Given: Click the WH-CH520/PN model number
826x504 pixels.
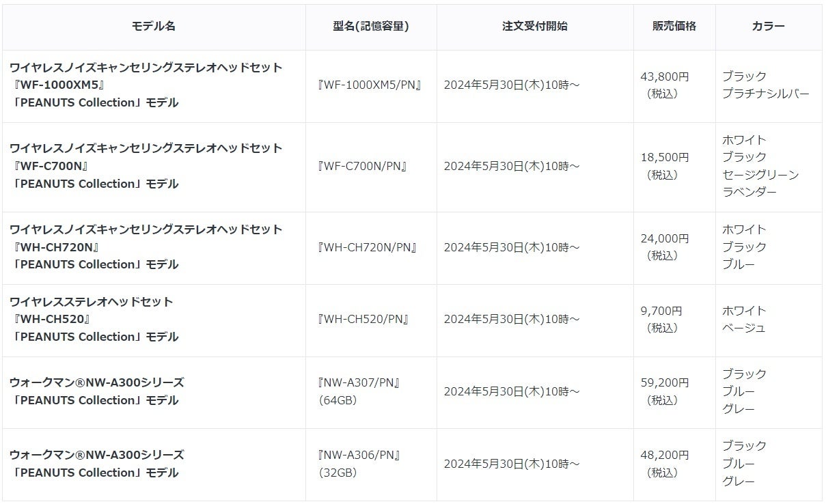Looking at the screenshot, I should tap(363, 319).
